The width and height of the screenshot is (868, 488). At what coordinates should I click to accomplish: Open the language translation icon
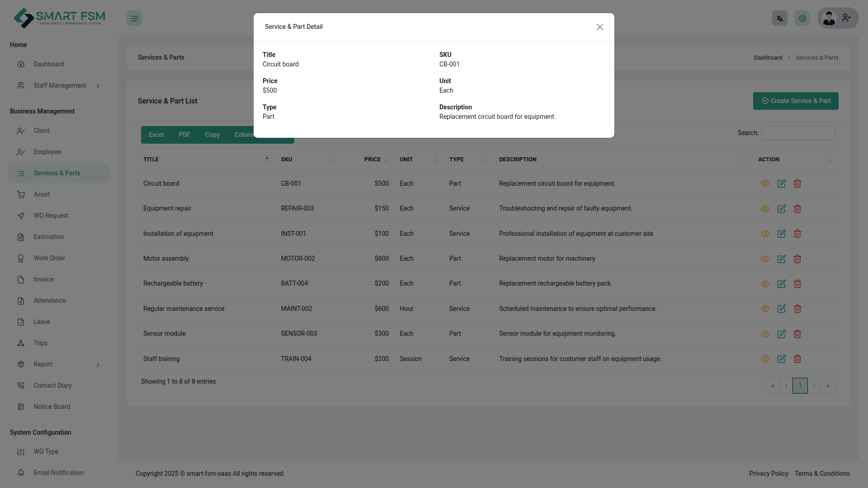(779, 19)
